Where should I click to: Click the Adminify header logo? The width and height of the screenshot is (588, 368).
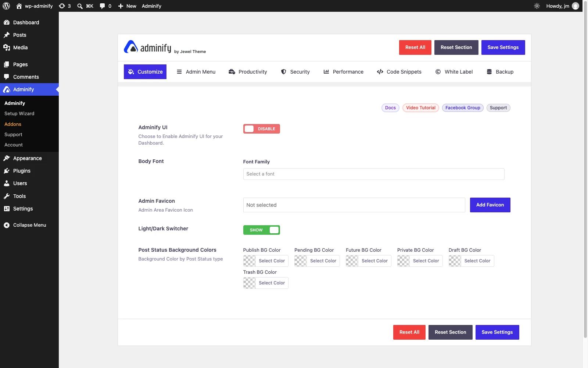[147, 47]
